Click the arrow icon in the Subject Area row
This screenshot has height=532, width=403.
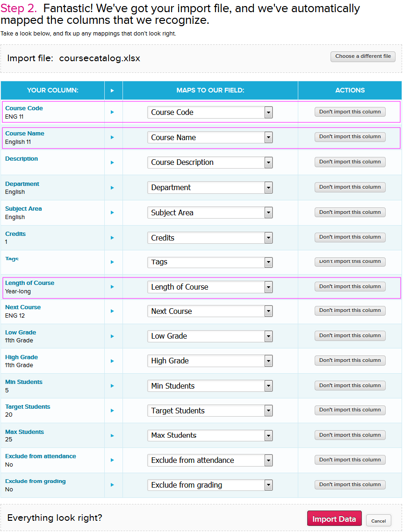pos(112,213)
